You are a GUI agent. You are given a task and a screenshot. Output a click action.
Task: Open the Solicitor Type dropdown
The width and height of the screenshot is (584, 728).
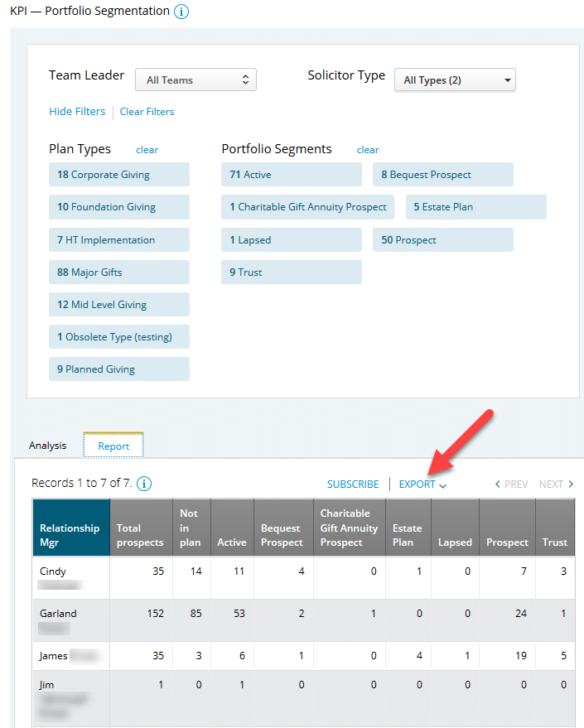tap(455, 80)
